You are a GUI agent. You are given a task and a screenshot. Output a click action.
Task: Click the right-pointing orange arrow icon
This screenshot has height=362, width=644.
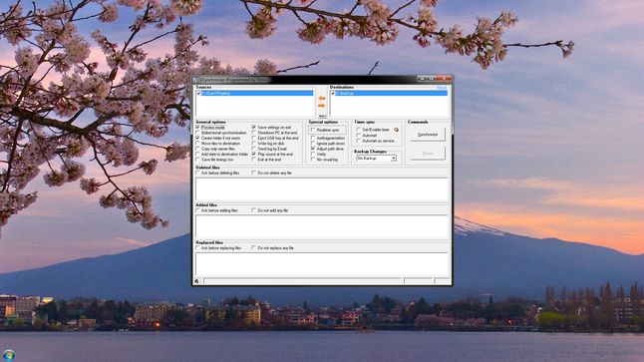tap(322, 106)
